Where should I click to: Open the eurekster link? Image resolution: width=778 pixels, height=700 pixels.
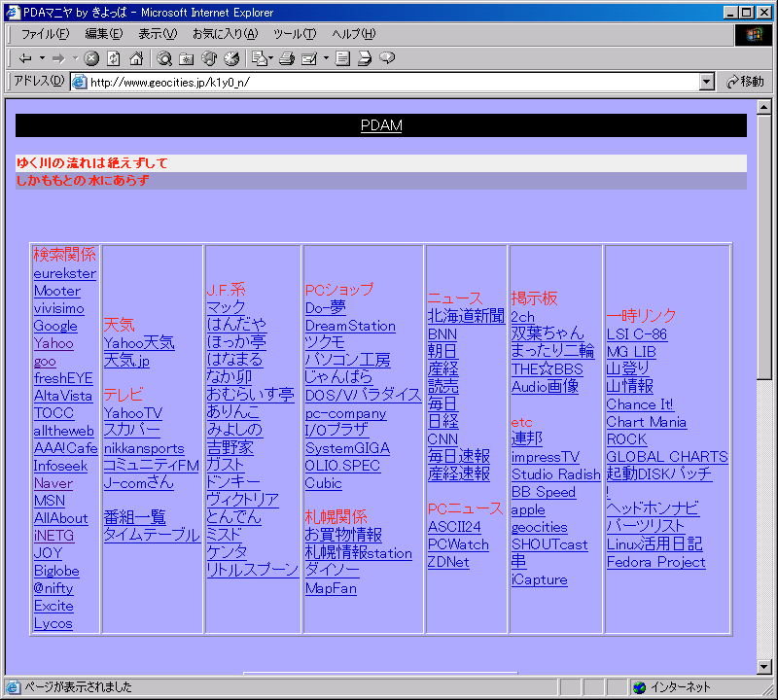click(64, 273)
